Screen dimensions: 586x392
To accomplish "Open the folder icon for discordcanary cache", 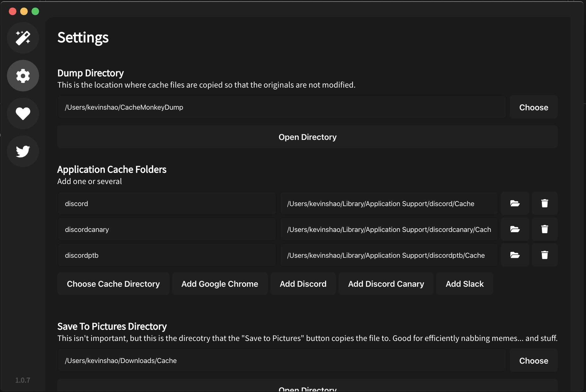I will (515, 229).
